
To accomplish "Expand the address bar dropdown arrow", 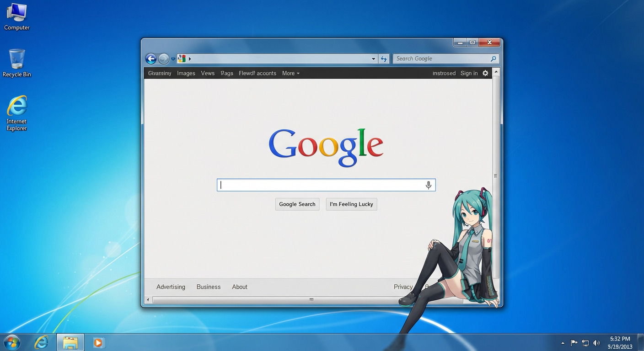I will 373,58.
